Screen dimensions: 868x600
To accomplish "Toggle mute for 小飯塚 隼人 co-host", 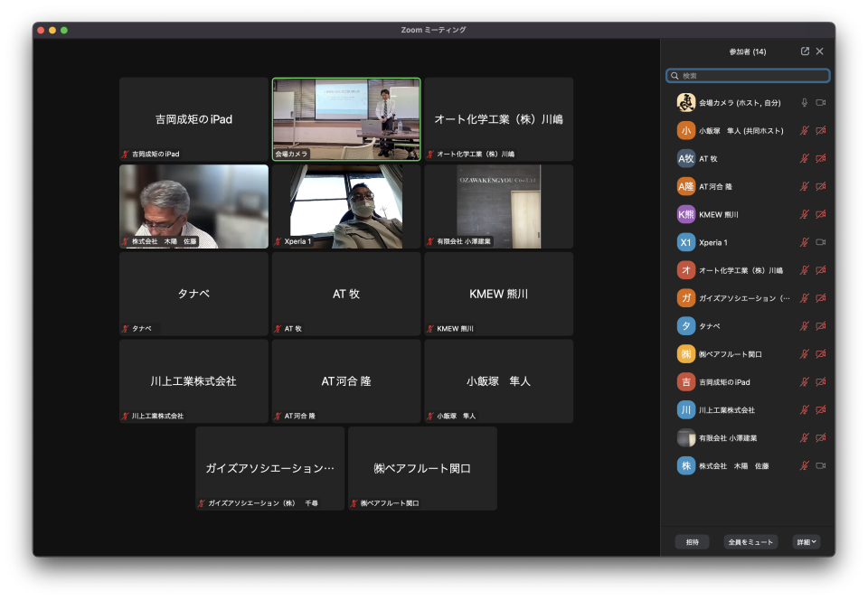I will pyautogui.click(x=804, y=131).
